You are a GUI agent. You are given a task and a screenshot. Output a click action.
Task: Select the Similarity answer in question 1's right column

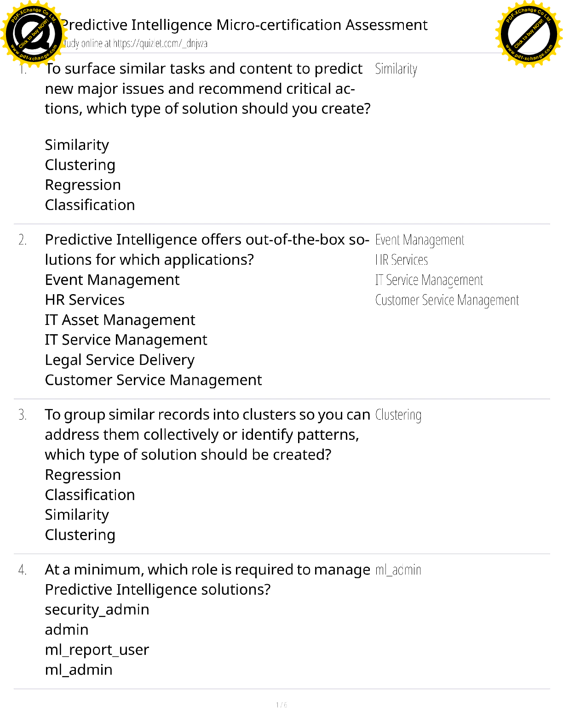(x=396, y=69)
